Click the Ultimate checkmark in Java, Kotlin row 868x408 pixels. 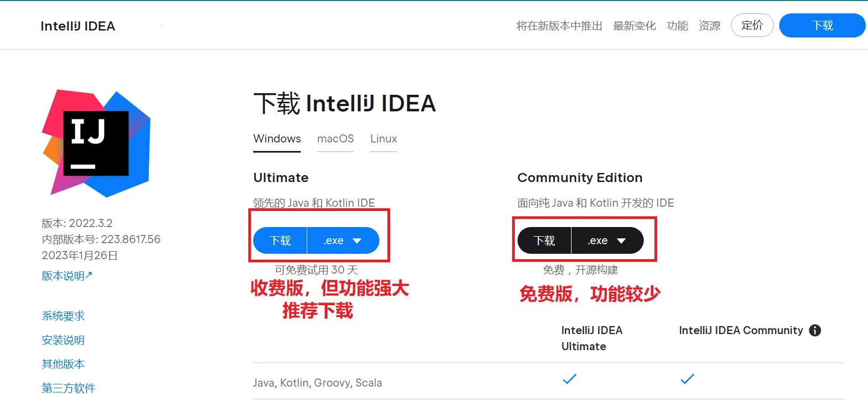(x=569, y=379)
